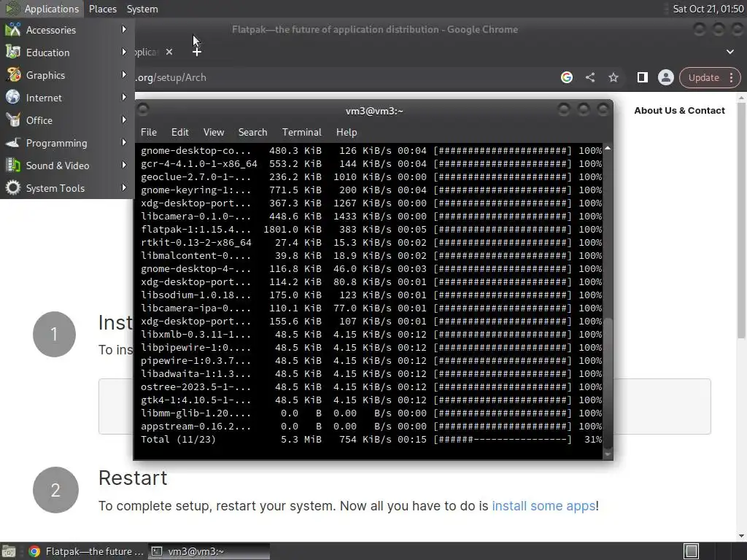This screenshot has height=560, width=747.
Task: Switch to Flatpak Chrome taskbar button
Action: 86,551
